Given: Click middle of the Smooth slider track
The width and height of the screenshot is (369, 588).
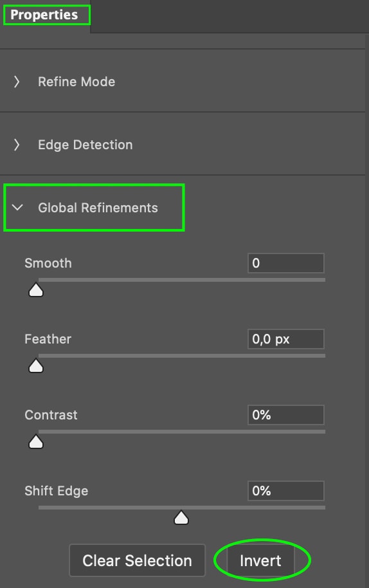Looking at the screenshot, I should coord(182,280).
